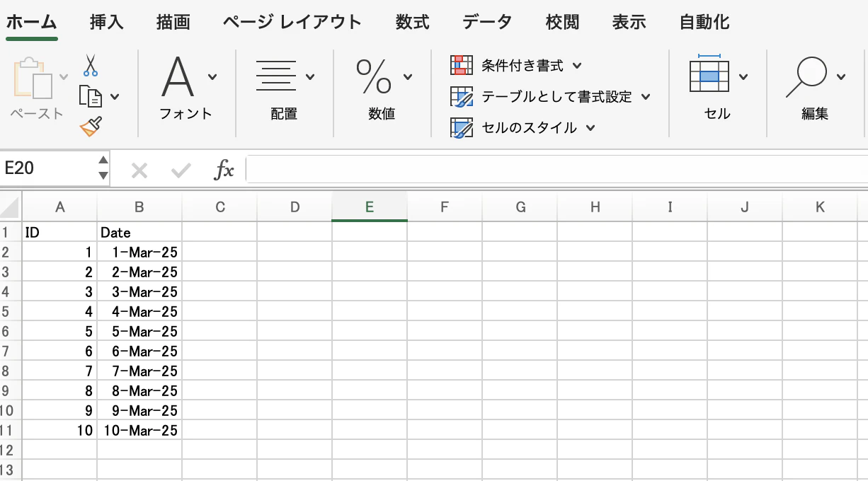Click the Cell Styles (セルのスタイル) icon
The height and width of the screenshot is (481, 868).
click(x=462, y=128)
